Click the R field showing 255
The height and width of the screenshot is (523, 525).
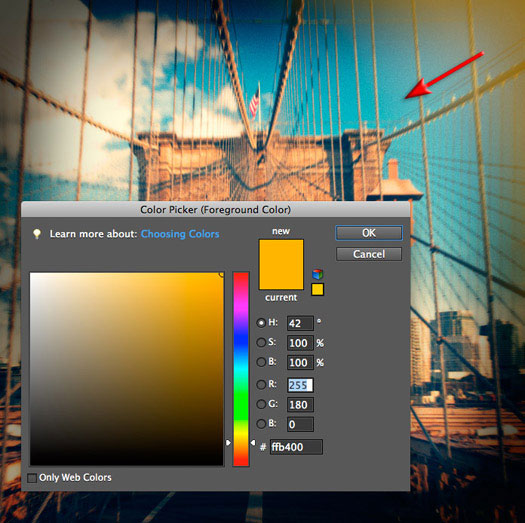[x=300, y=385]
